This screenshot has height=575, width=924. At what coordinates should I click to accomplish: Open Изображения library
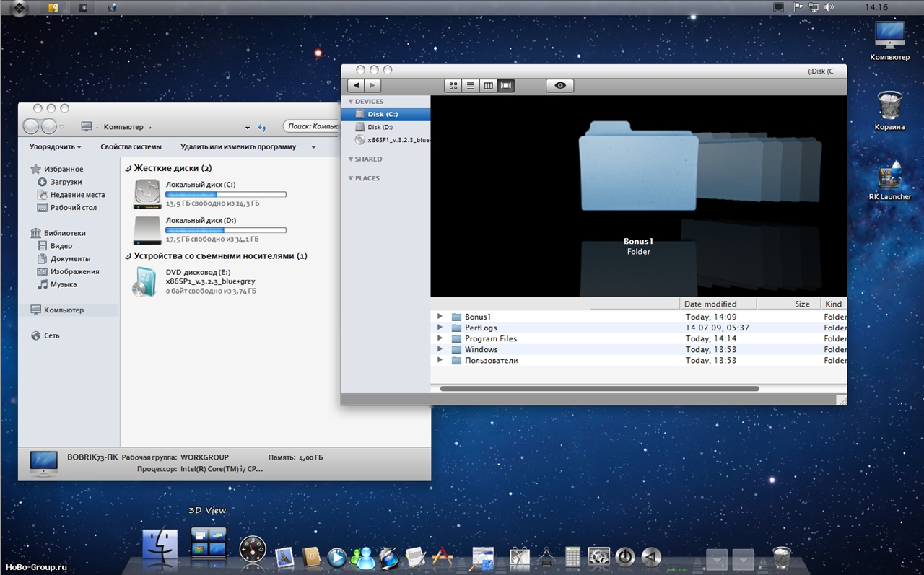69,272
